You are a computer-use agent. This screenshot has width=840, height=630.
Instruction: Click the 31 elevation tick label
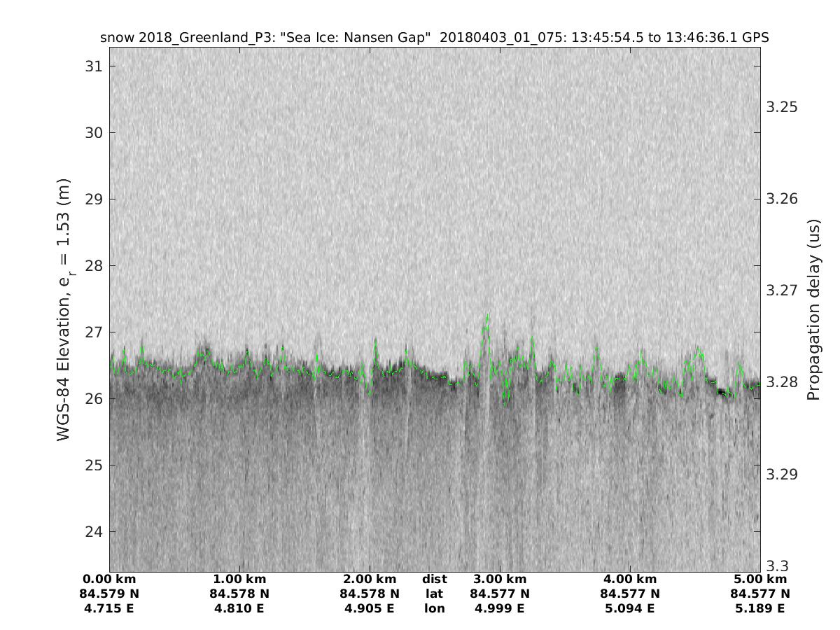coord(93,66)
